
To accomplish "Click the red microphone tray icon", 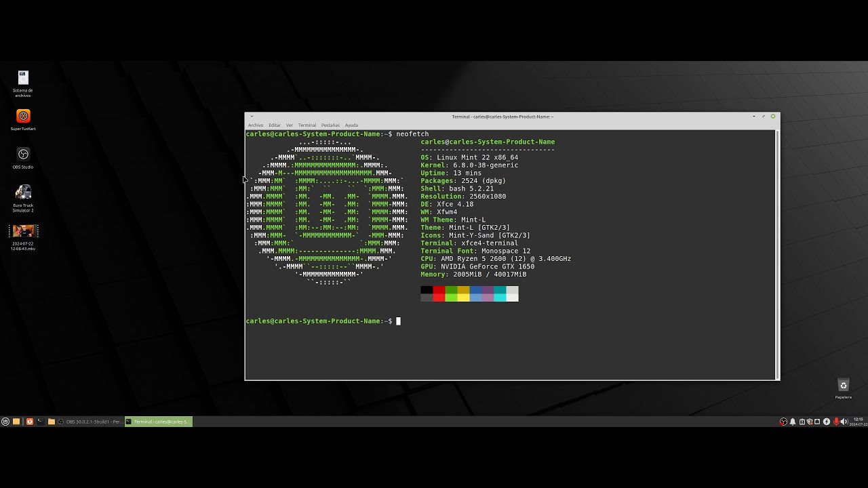I will pyautogui.click(x=836, y=422).
